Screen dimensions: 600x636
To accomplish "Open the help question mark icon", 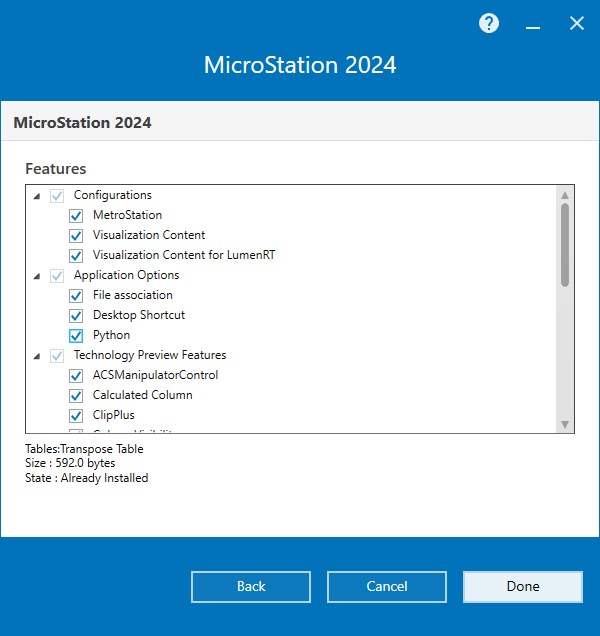I will 489,23.
